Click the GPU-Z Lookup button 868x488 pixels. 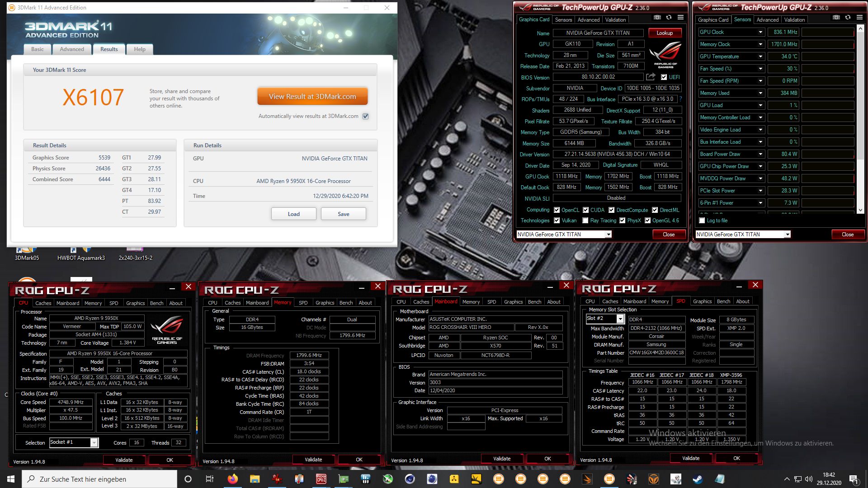665,33
